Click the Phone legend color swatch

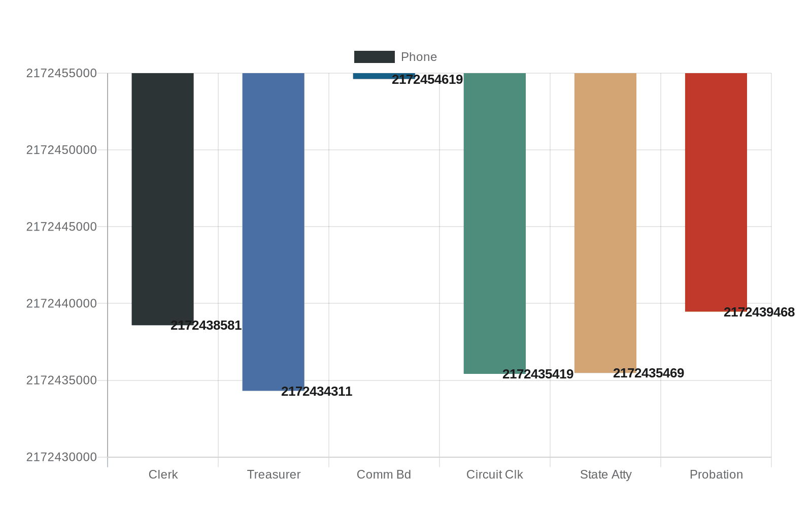click(x=374, y=57)
